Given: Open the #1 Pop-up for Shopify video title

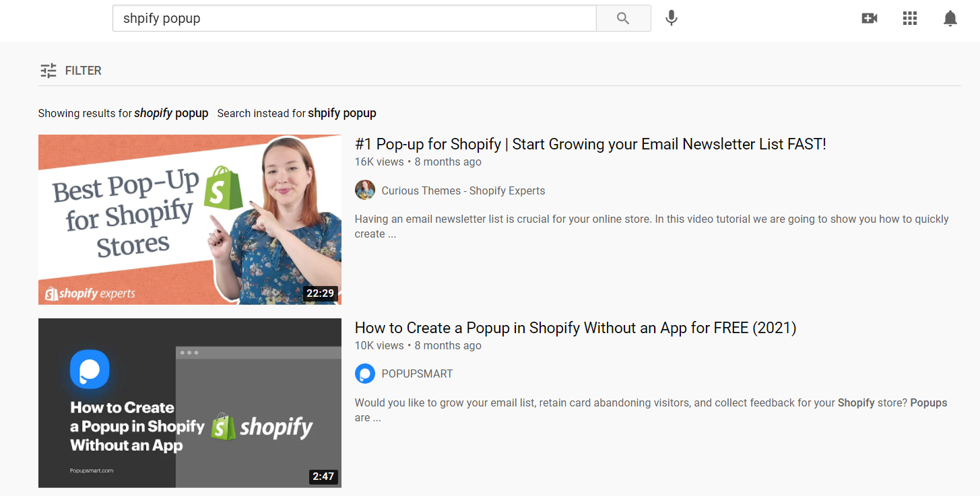Looking at the screenshot, I should pos(590,144).
